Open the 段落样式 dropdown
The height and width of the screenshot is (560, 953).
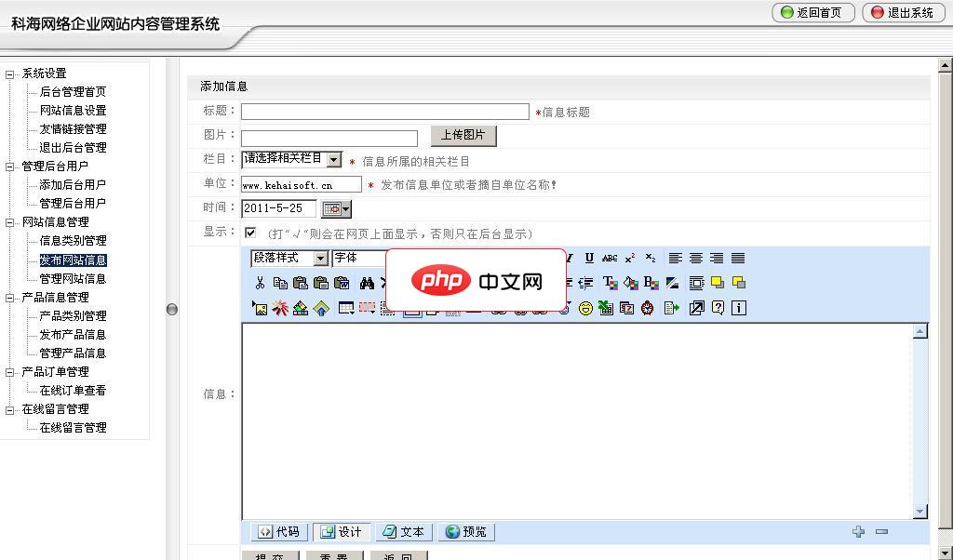tap(290, 258)
